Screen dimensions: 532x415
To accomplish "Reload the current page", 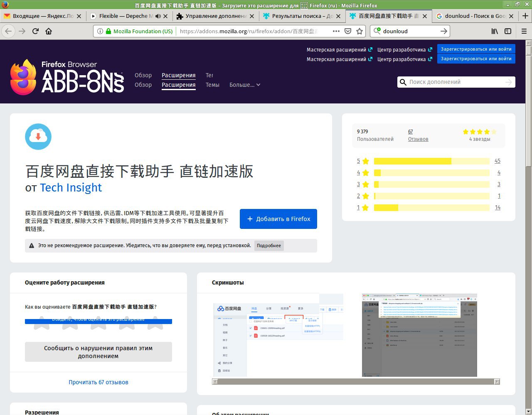I will 35,31.
